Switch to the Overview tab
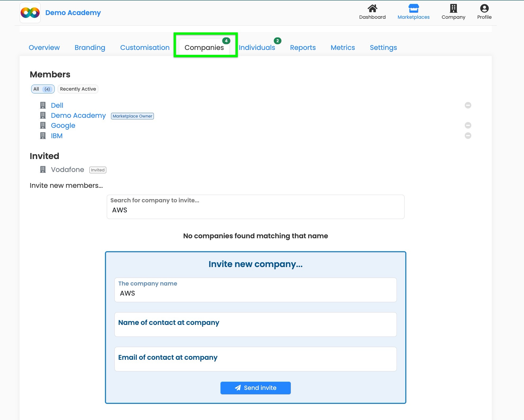524x420 pixels. click(x=44, y=48)
